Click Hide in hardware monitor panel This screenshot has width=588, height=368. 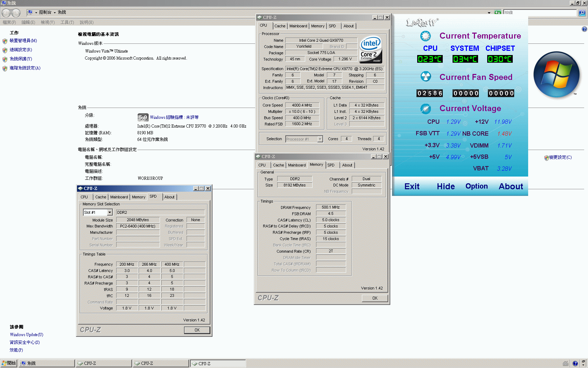point(446,186)
